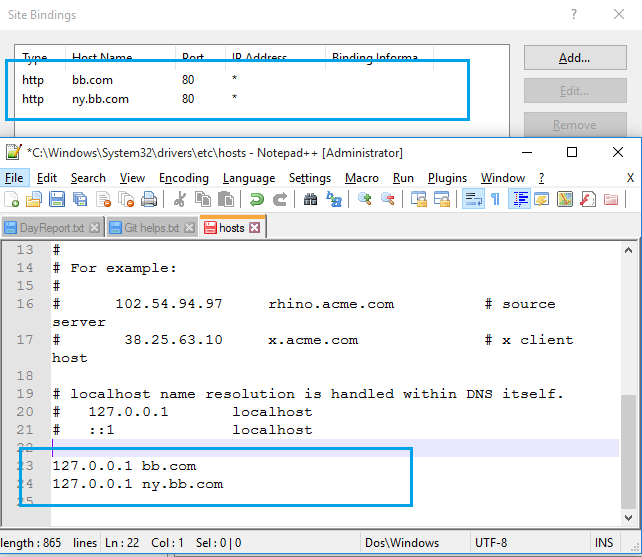Open Find with the binoculars icon
Screen dimensions: 642x557
coord(310,199)
